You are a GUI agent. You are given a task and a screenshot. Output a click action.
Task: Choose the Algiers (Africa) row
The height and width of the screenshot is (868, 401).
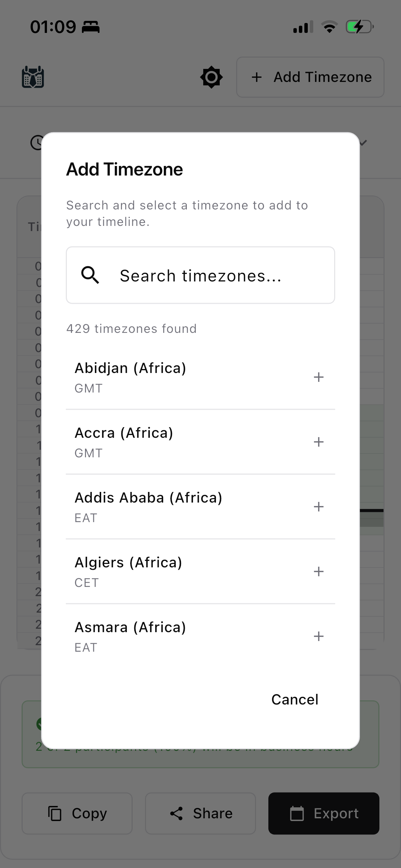[200, 571]
